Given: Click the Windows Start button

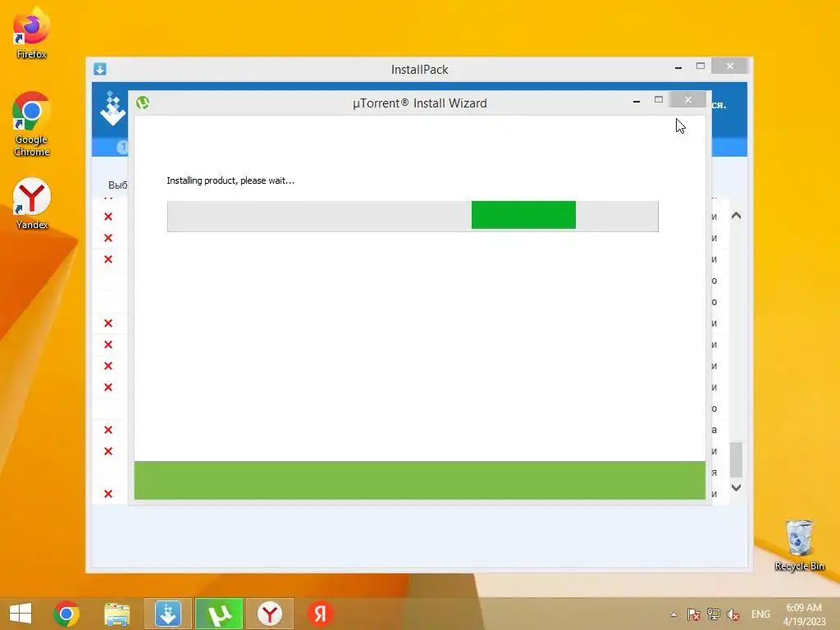Looking at the screenshot, I should click(21, 614).
